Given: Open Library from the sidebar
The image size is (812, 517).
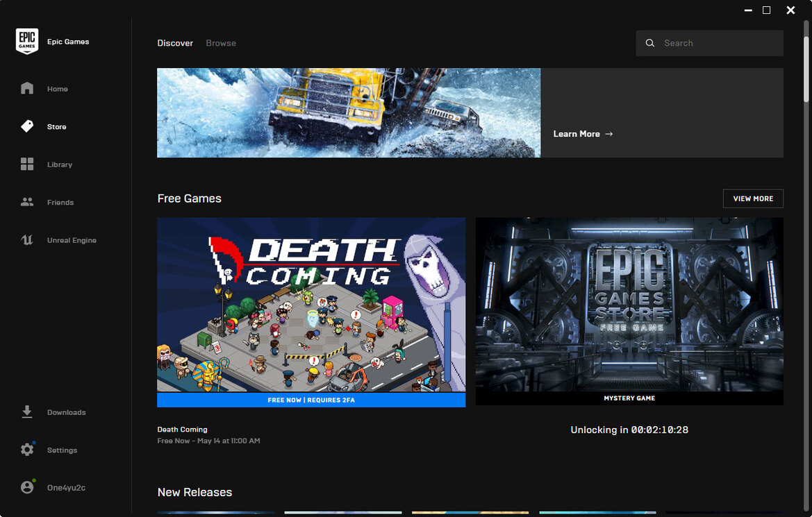Looking at the screenshot, I should coord(60,164).
